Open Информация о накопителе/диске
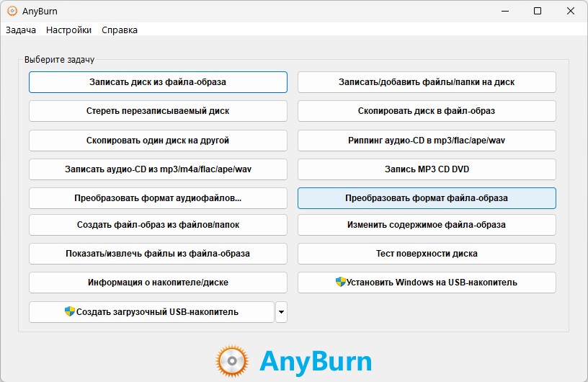Viewport: 588px width, 382px height. point(158,283)
